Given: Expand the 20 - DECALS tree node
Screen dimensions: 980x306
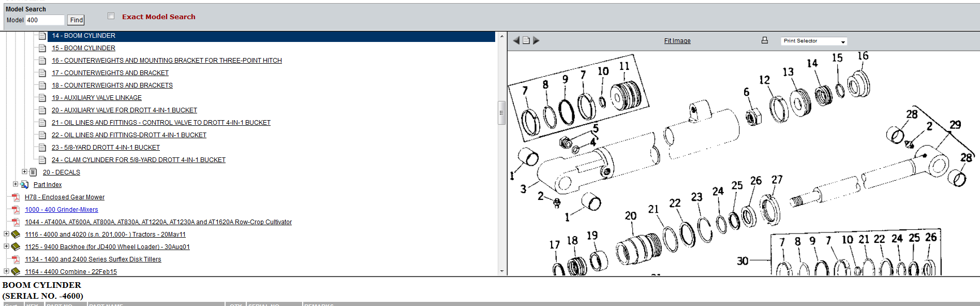Looking at the screenshot, I should coord(24,172).
